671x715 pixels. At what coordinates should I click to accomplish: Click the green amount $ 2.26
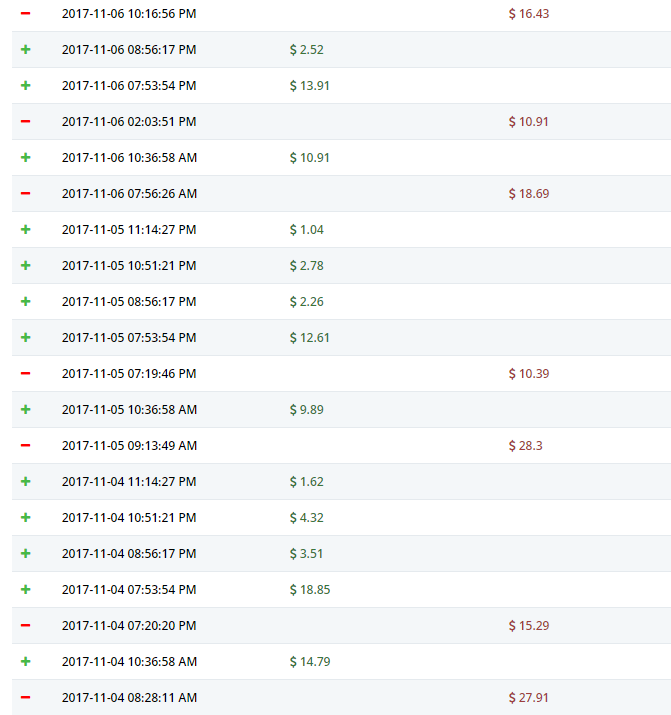click(x=307, y=302)
